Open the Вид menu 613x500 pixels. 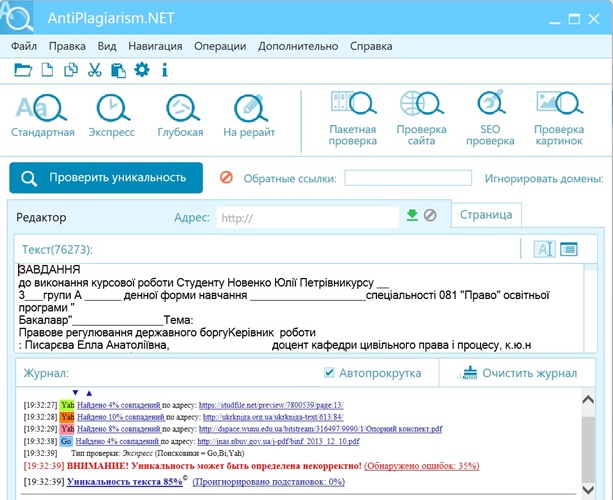(x=107, y=46)
